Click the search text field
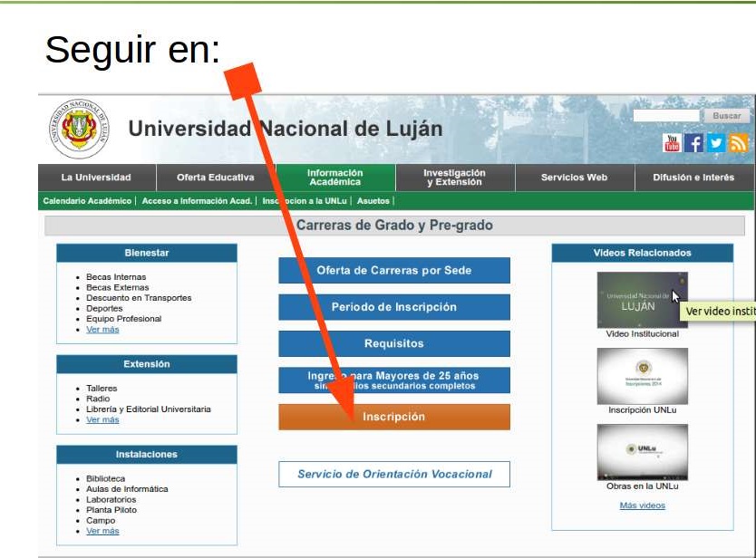This screenshot has width=756, height=558. tap(666, 116)
